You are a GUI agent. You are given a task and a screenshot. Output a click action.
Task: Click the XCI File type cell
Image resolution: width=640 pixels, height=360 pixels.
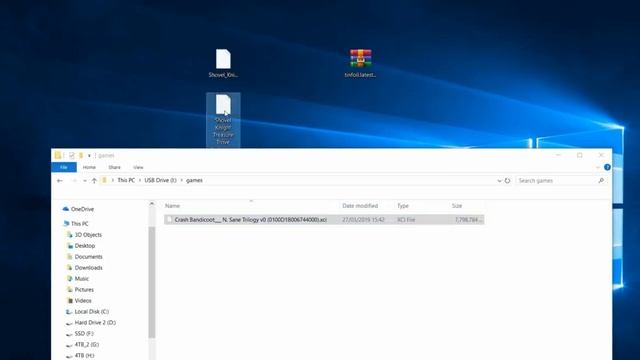406,220
